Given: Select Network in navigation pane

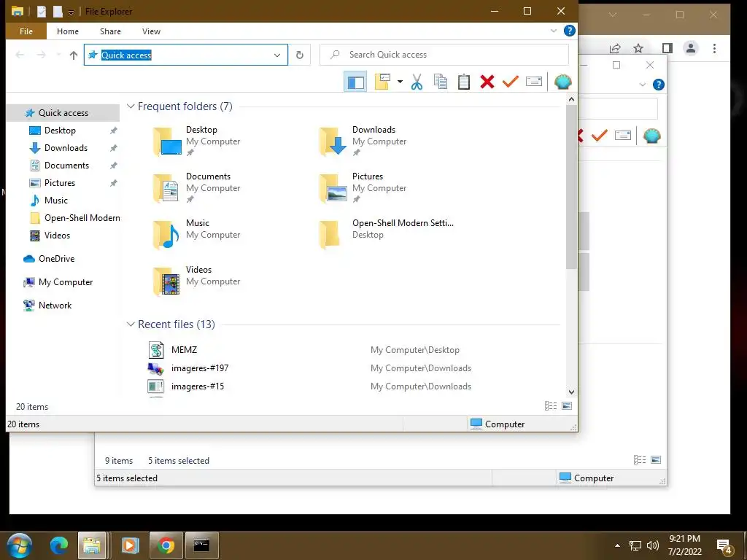Looking at the screenshot, I should coord(55,306).
